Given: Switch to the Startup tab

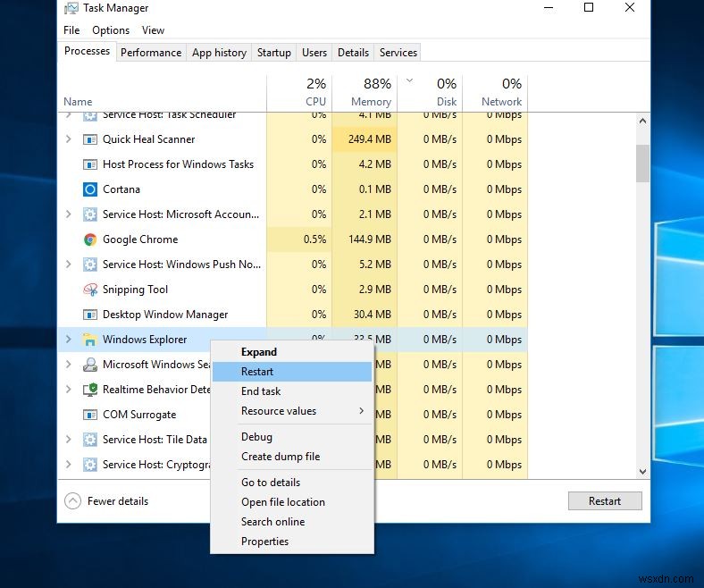Looking at the screenshot, I should tap(274, 53).
